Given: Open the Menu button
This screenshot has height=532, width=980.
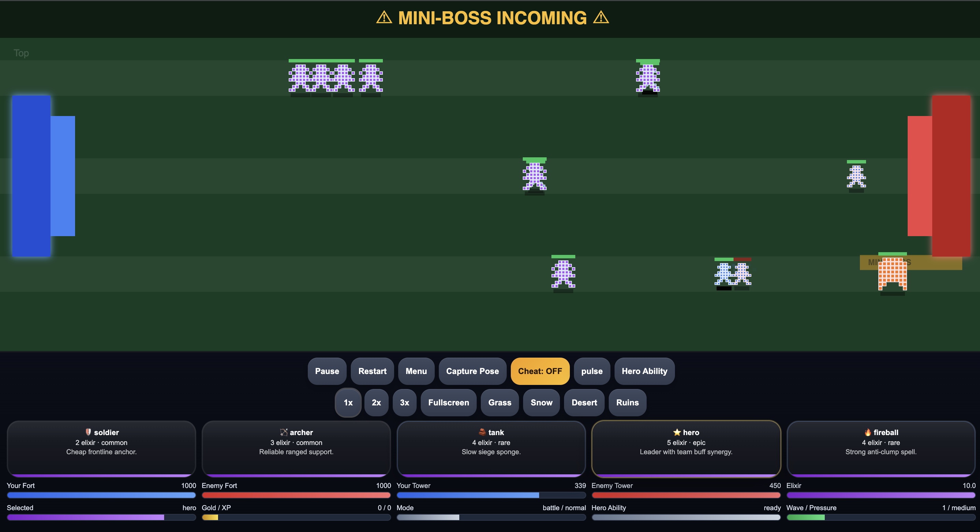Looking at the screenshot, I should [x=416, y=371].
